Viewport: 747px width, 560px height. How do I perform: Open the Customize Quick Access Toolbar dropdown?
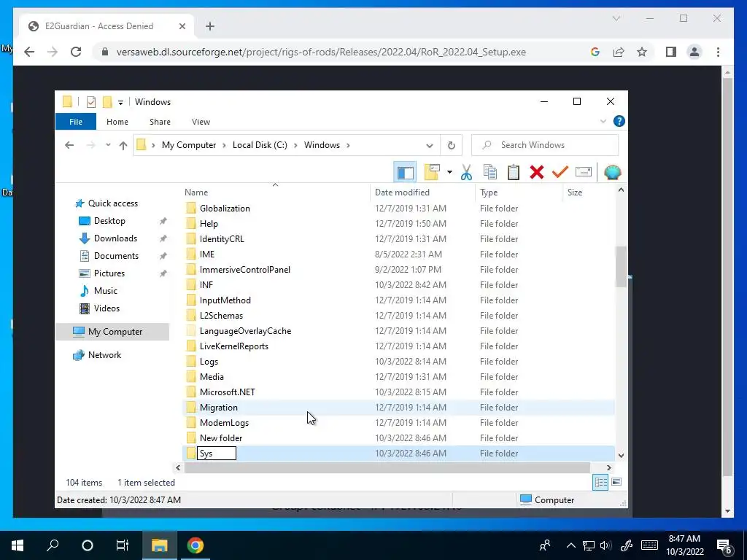tap(120, 102)
